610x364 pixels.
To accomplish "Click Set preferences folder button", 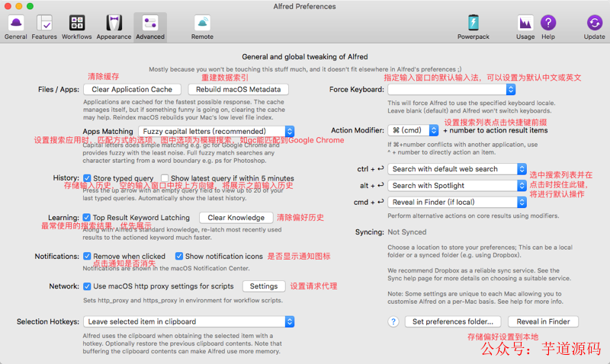I will click(x=453, y=321).
